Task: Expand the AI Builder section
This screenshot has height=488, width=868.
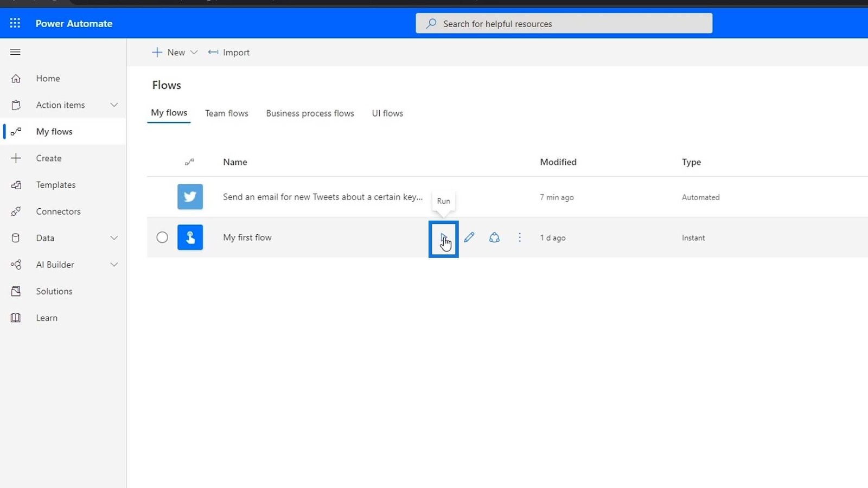Action: tap(114, 265)
